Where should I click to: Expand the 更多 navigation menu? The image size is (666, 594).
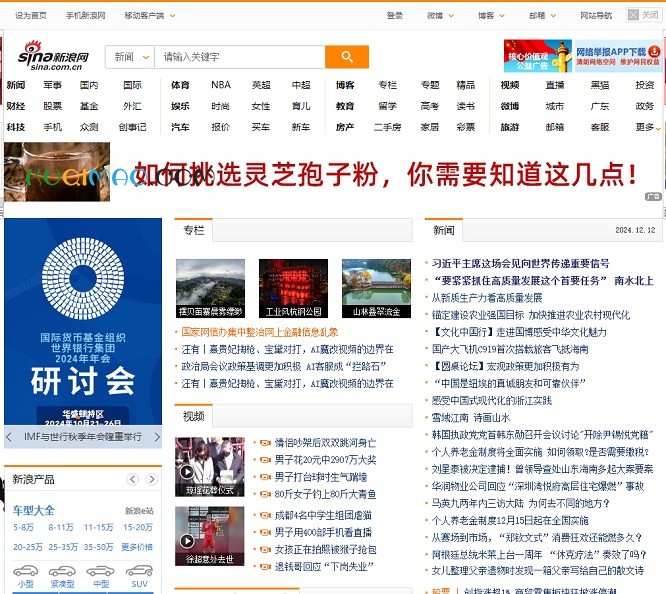coord(647,127)
